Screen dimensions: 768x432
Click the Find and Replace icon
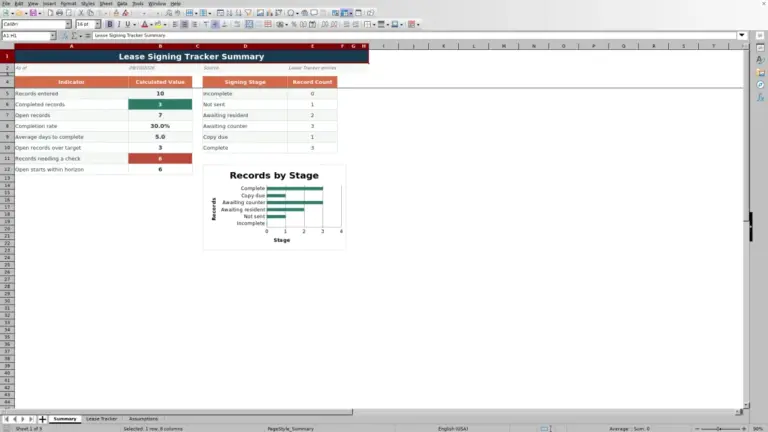tap(168, 13)
